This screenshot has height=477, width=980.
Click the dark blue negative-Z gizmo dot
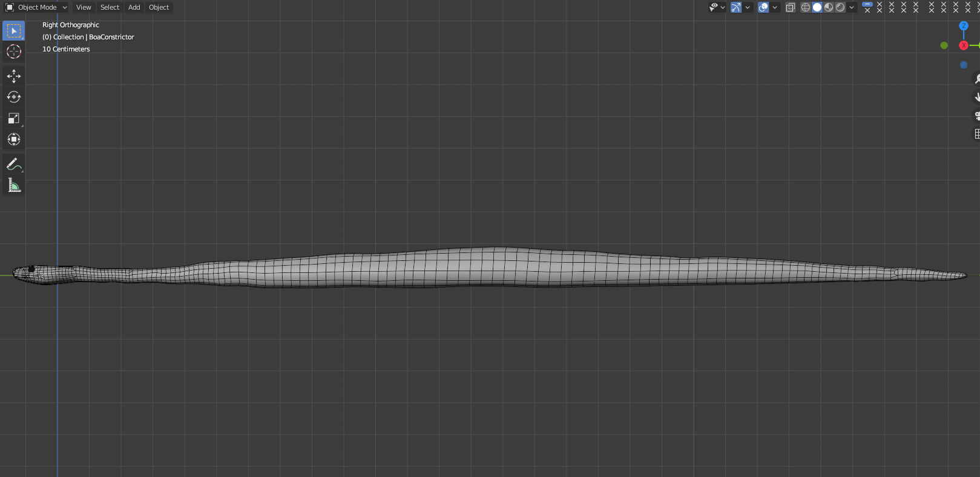pyautogui.click(x=964, y=65)
